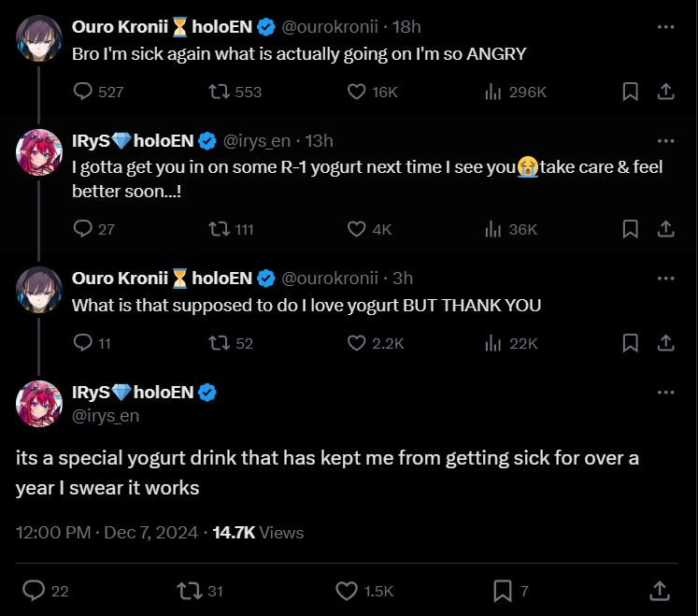The width and height of the screenshot is (698, 616).
Task: Like the 'I love yogurt BUT THANK YOU' tweet
Action: [x=356, y=343]
